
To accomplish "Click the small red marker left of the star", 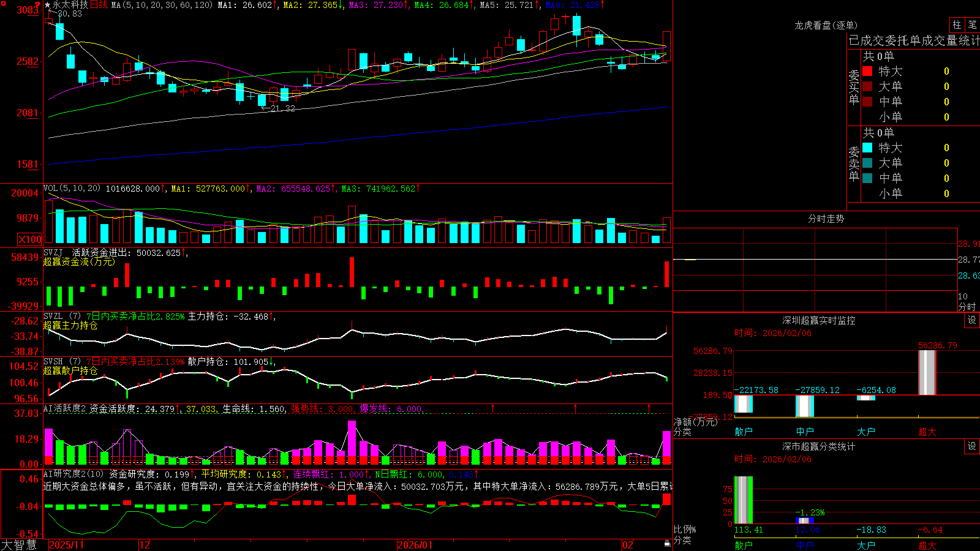I will 39,5.
